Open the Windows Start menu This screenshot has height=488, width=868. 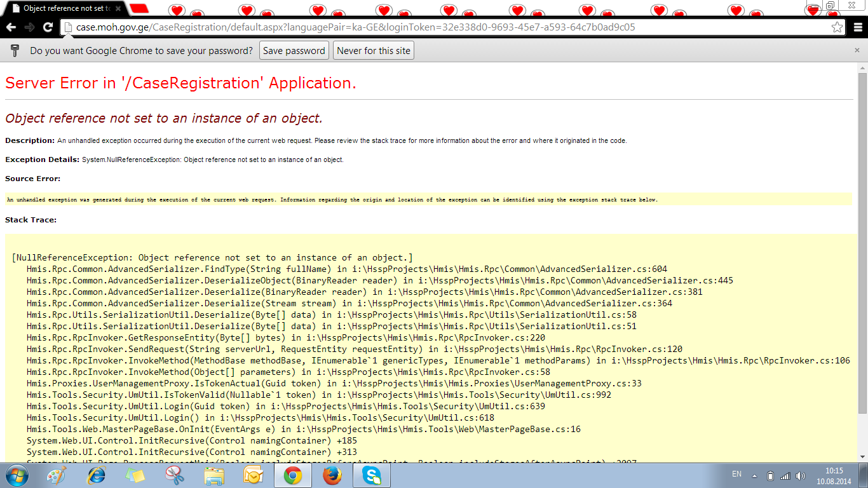[17, 475]
